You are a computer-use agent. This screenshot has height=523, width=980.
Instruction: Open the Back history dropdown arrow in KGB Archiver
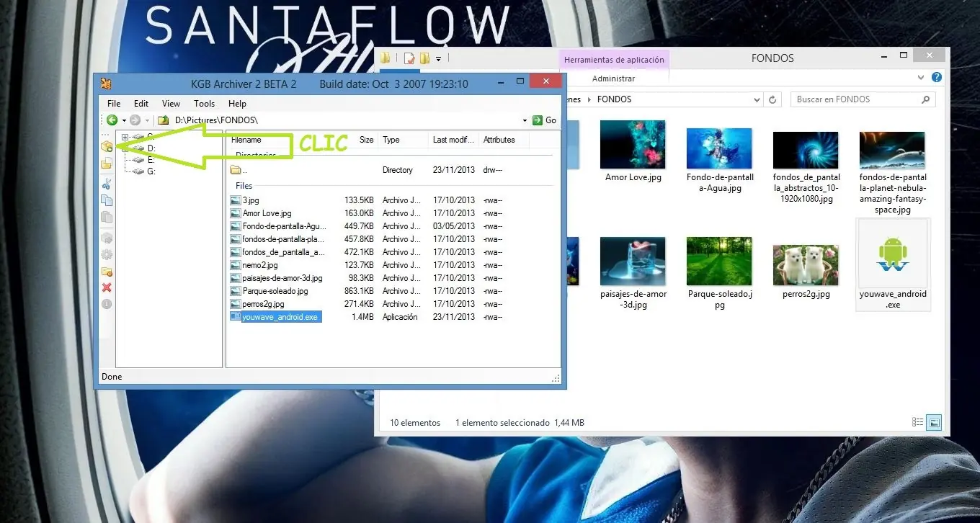(x=124, y=120)
